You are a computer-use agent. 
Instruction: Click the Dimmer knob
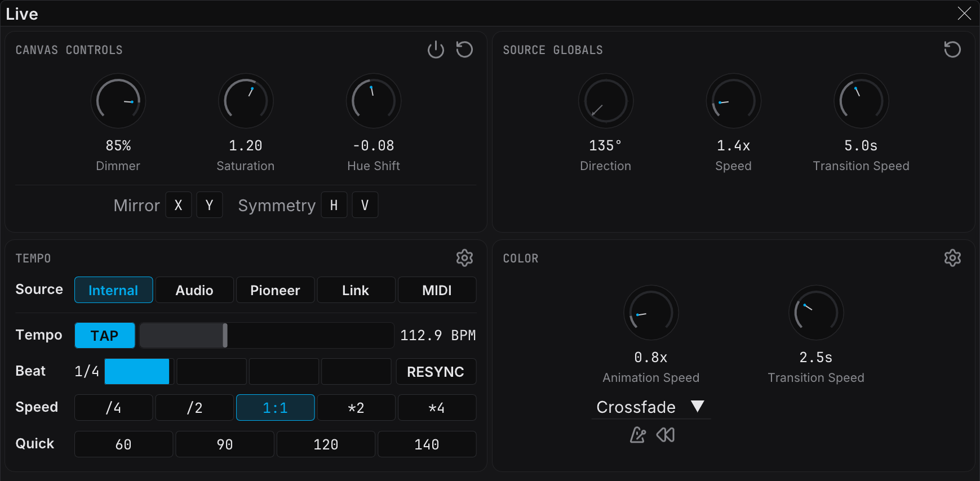118,101
